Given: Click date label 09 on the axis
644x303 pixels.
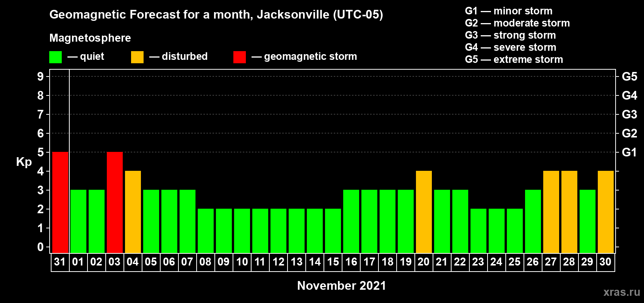Looking at the screenshot, I should point(224,262).
